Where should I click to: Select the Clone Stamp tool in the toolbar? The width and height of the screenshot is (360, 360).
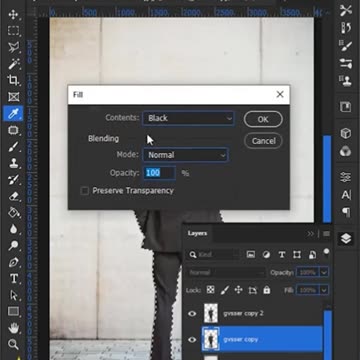pos(13,163)
